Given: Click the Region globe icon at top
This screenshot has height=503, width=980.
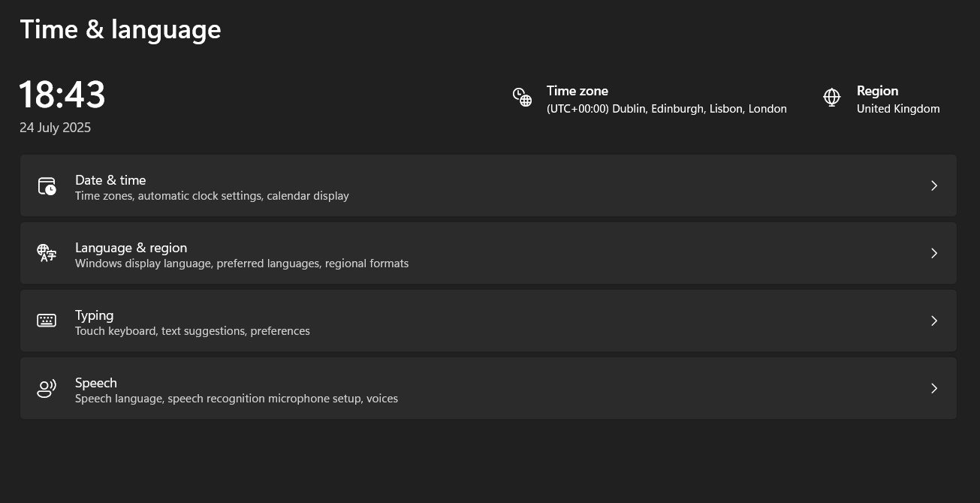Looking at the screenshot, I should pyautogui.click(x=831, y=98).
